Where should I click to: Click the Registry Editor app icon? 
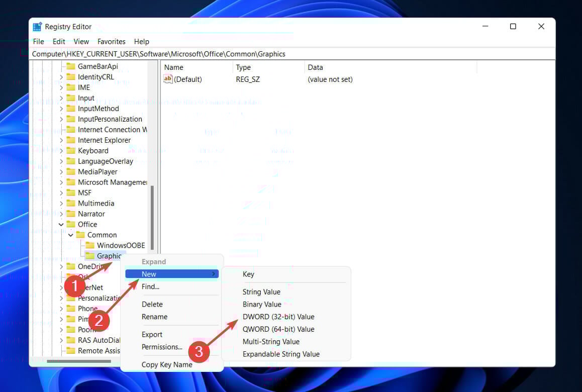tap(37, 27)
